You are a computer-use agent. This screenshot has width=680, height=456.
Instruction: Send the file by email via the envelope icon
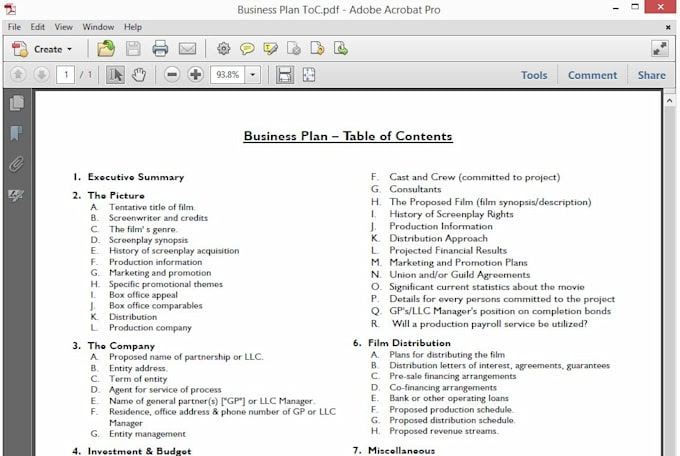point(187,49)
